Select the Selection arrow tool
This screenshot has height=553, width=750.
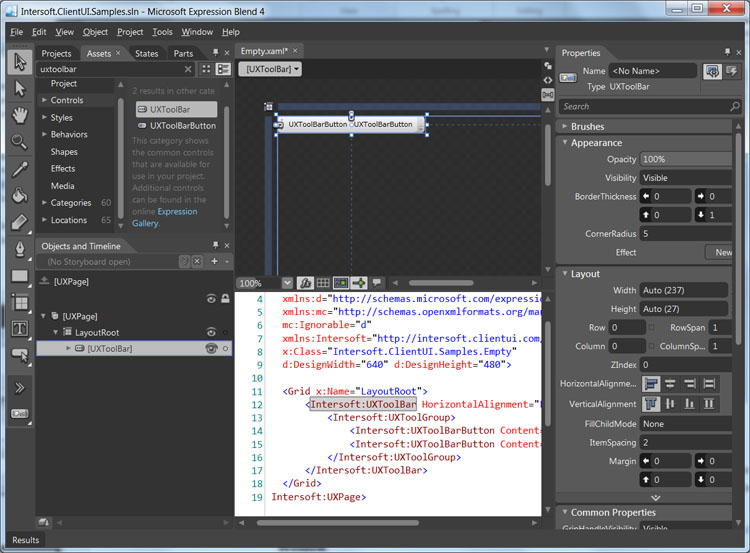coord(20,62)
